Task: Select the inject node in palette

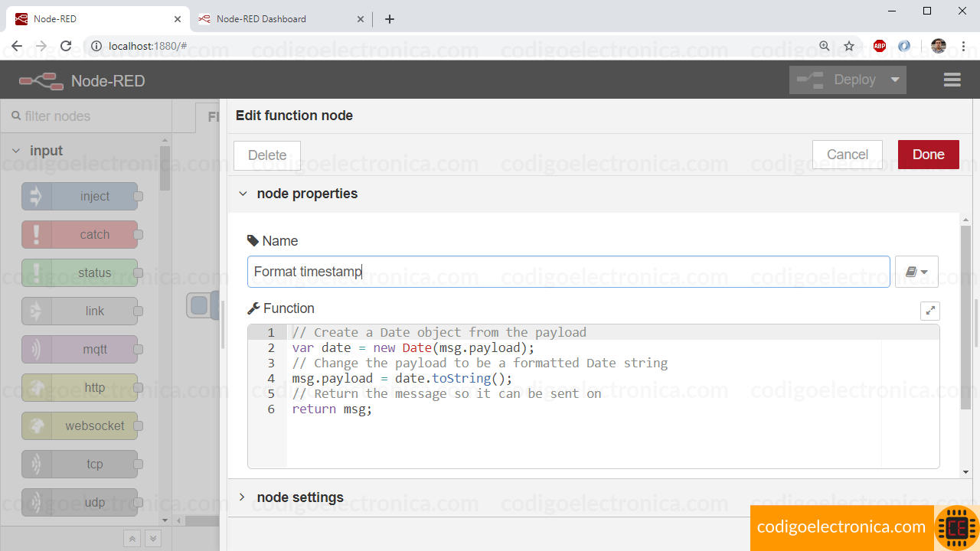Action: click(x=80, y=197)
